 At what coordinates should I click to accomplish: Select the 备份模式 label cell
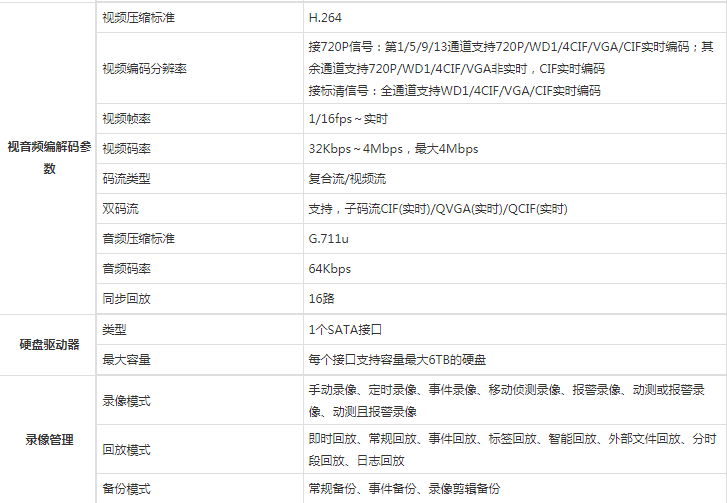(126, 489)
